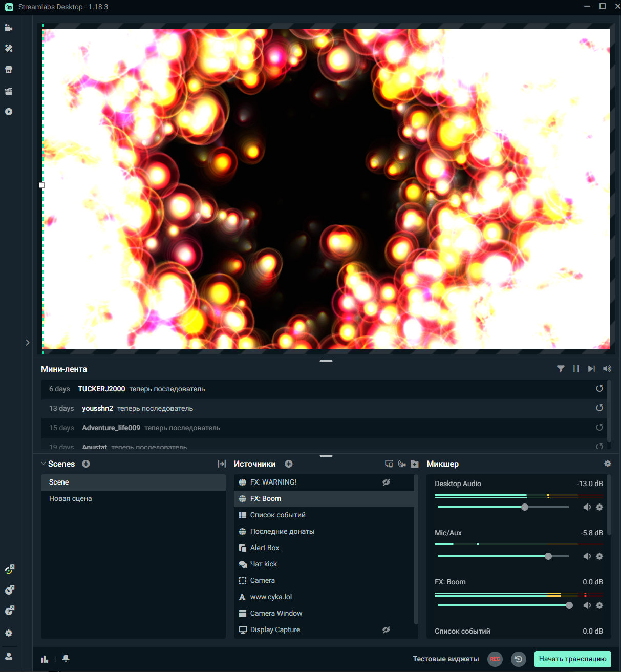
Task: Select the Camera Window source
Action: (324, 614)
